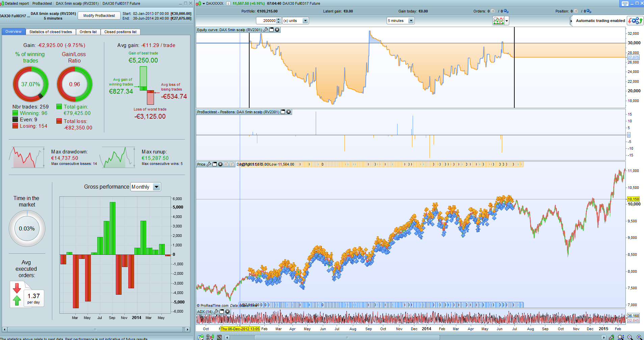Zoom in on the chart timeline

[x=639, y=337]
